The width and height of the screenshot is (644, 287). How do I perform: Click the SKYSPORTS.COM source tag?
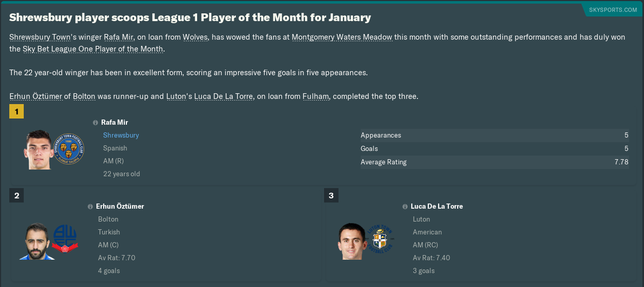click(613, 10)
